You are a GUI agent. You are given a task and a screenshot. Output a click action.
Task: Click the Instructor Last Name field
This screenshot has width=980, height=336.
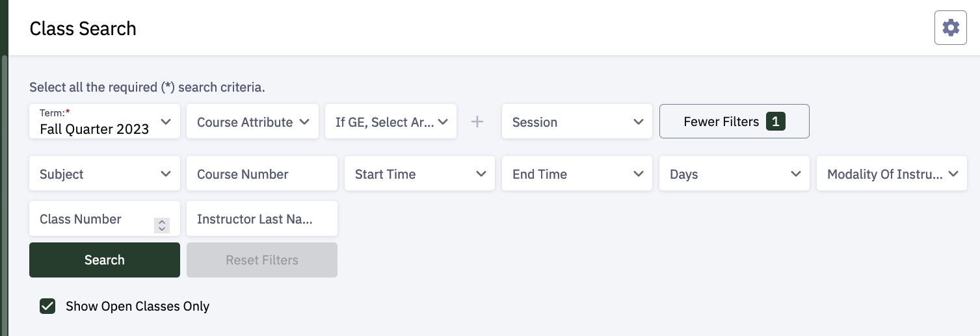point(261,219)
